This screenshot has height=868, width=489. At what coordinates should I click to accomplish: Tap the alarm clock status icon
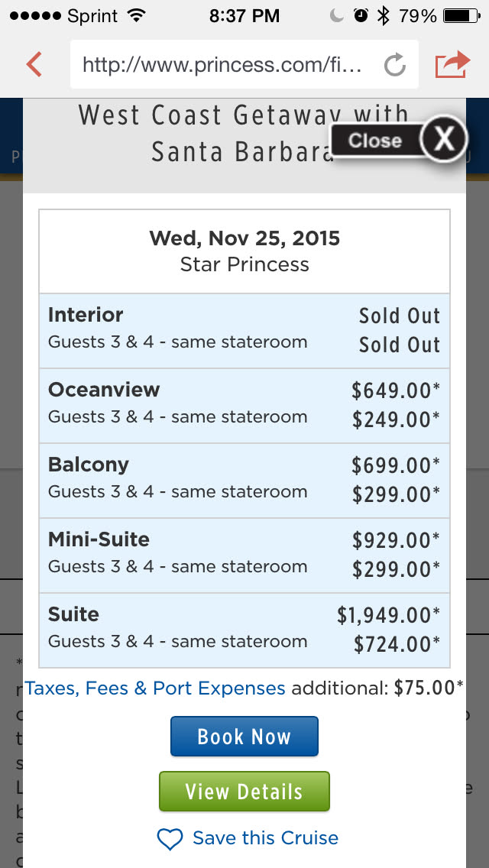pyautogui.click(x=361, y=15)
